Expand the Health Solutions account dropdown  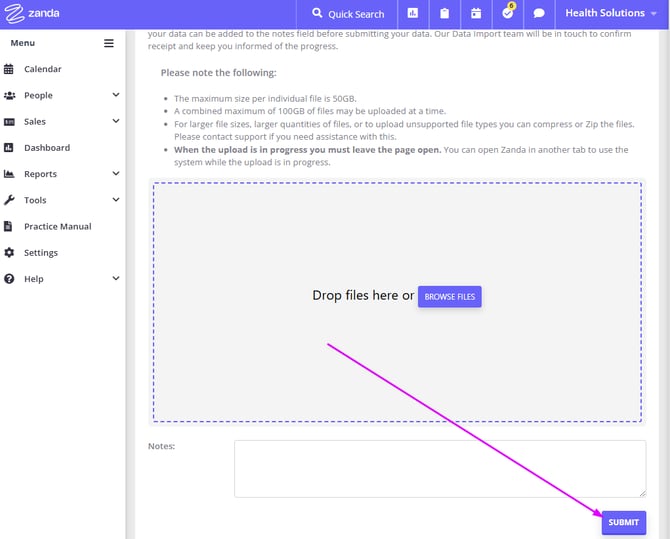point(611,14)
